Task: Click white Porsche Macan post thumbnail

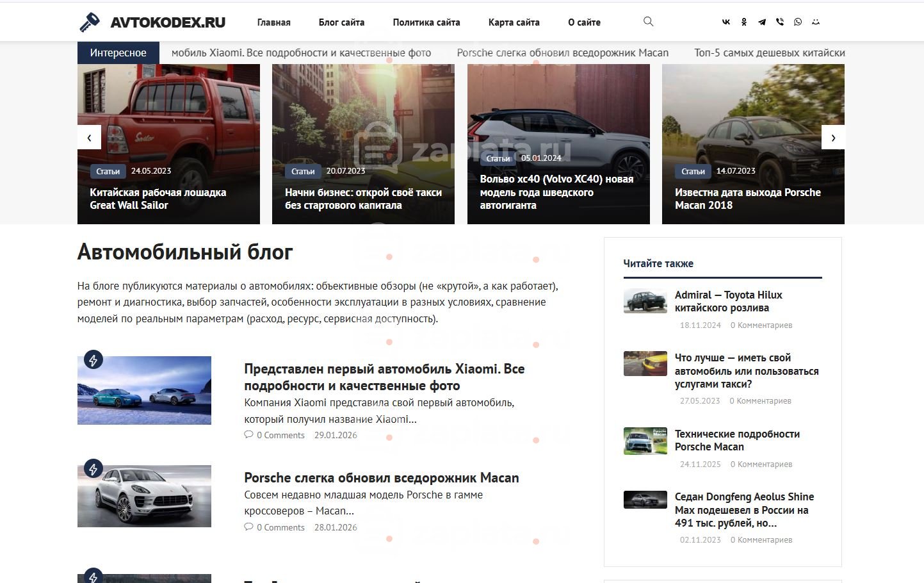Action: click(144, 496)
